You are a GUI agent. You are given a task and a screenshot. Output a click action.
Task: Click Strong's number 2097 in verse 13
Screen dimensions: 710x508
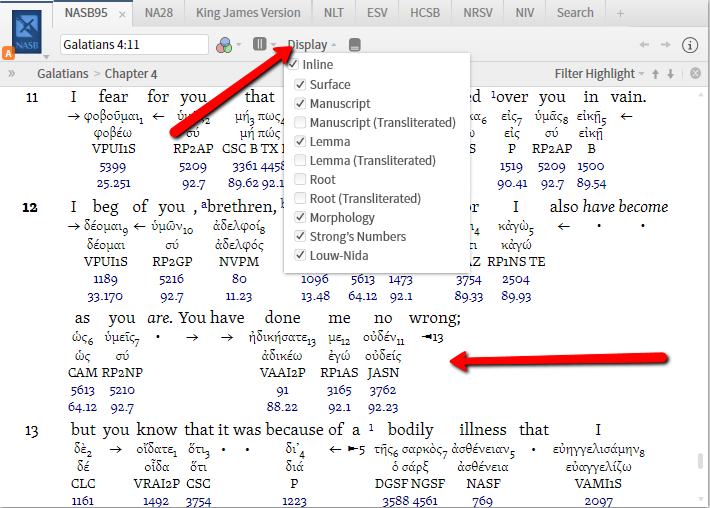[599, 501]
